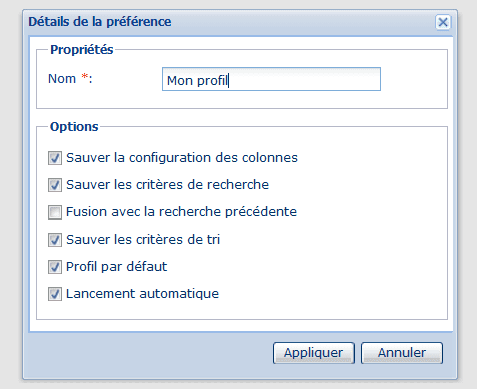Screen dimensions: 477x389
Task: Close the Détails de la préférence dialog
Action: coord(443,22)
